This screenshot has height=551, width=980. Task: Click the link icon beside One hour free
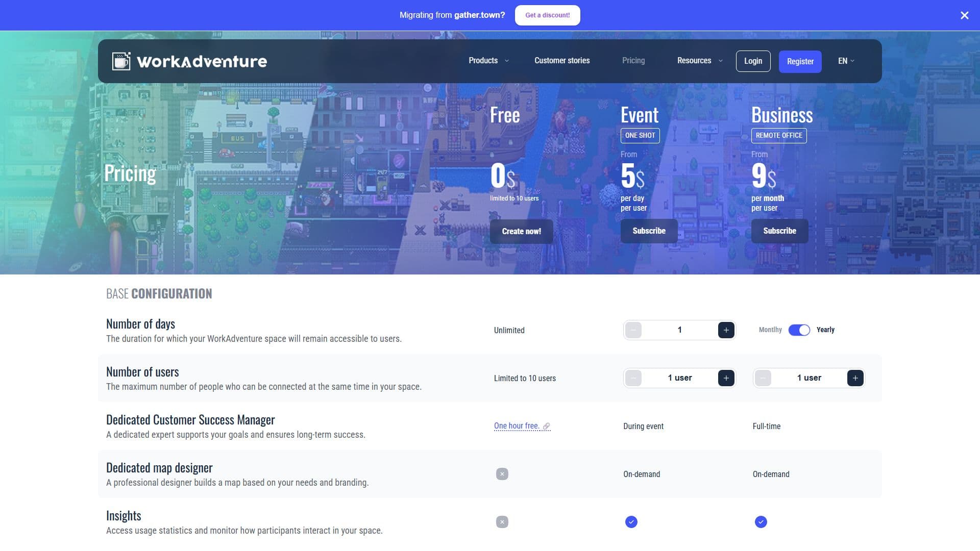(x=546, y=426)
